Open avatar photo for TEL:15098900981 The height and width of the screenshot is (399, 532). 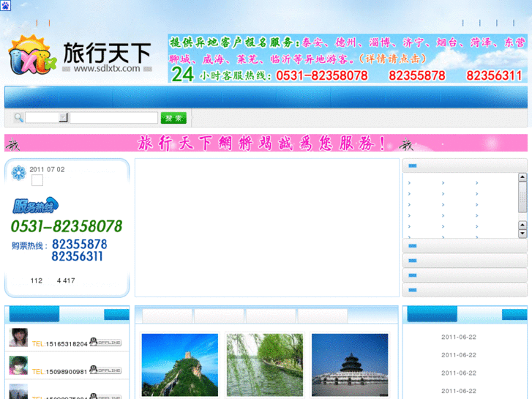18,365
